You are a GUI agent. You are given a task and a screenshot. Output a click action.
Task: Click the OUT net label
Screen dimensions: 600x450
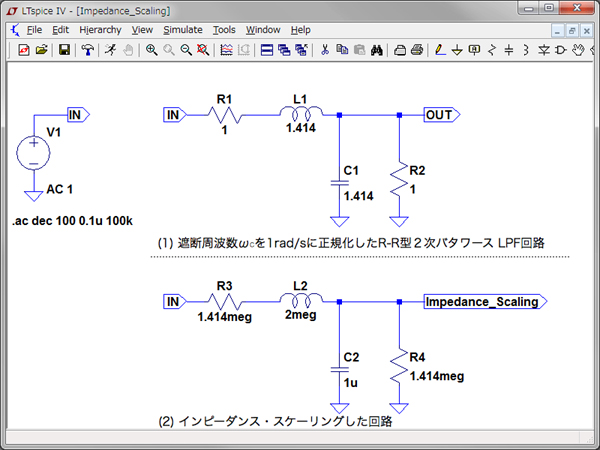(440, 115)
